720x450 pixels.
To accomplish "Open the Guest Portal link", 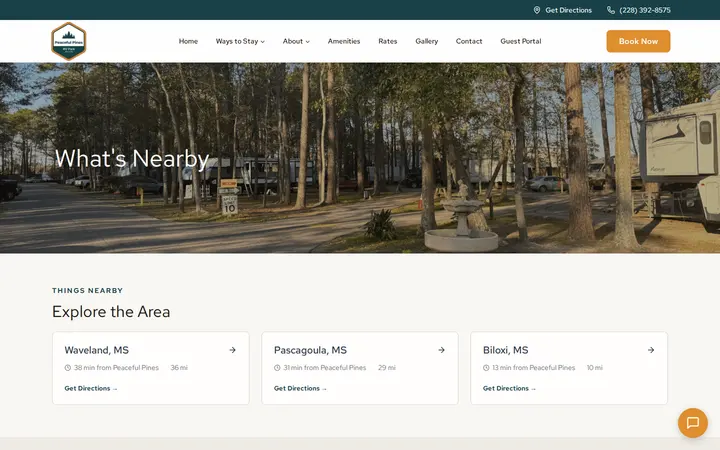I will (x=521, y=41).
